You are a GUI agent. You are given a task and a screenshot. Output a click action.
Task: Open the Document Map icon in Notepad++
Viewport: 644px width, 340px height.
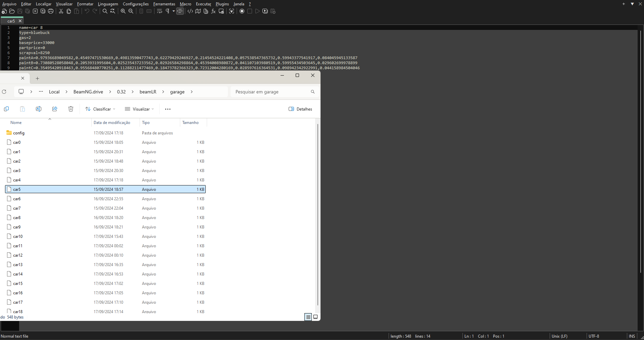(x=198, y=11)
